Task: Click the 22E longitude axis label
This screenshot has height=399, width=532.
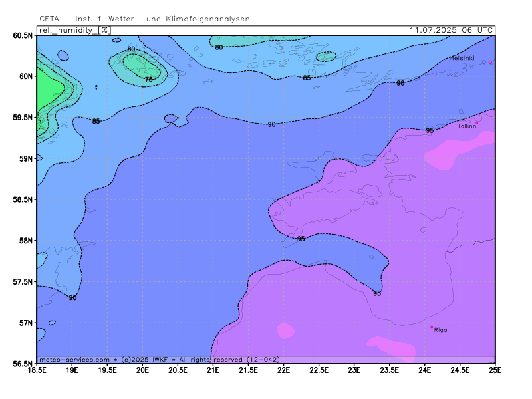Action: click(x=284, y=370)
